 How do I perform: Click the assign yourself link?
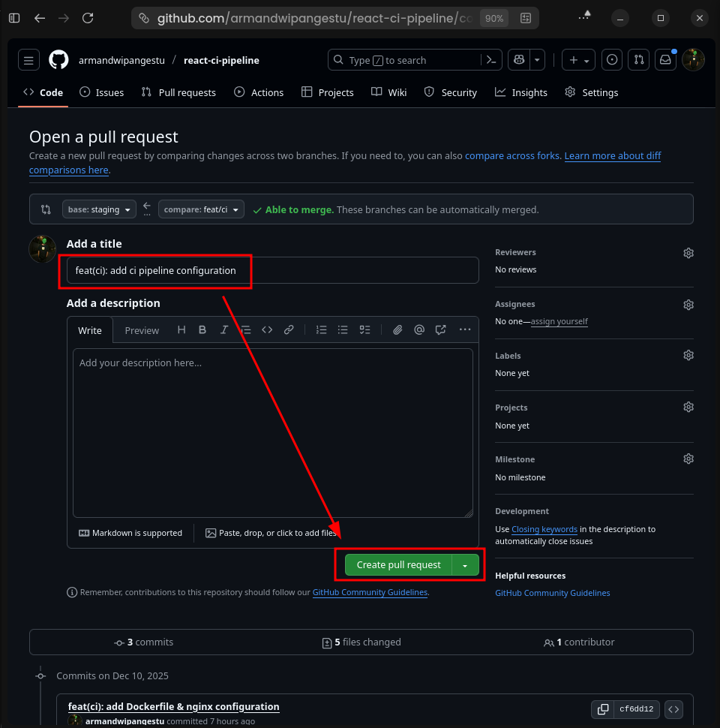pyautogui.click(x=559, y=322)
